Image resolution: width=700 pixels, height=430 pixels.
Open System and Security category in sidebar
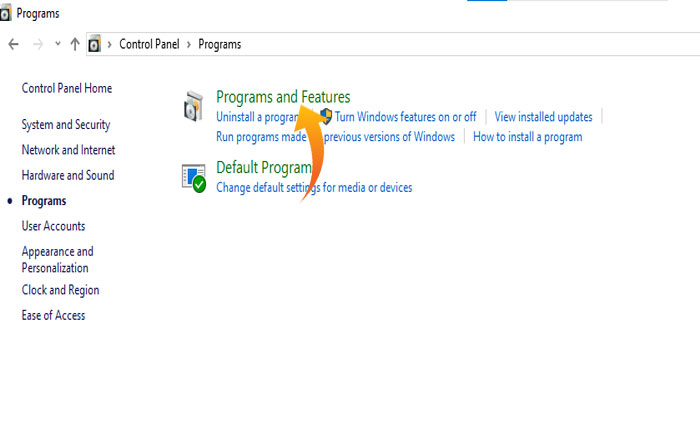[66, 125]
